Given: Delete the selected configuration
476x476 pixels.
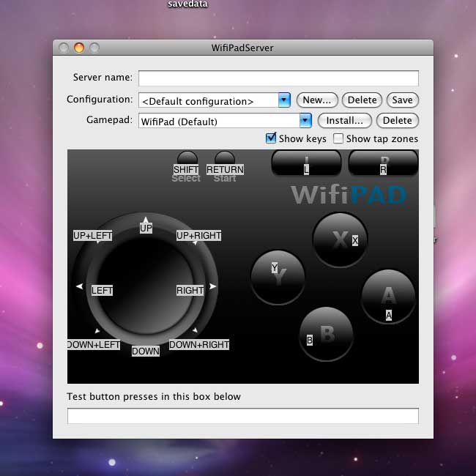Looking at the screenshot, I should [x=362, y=100].
